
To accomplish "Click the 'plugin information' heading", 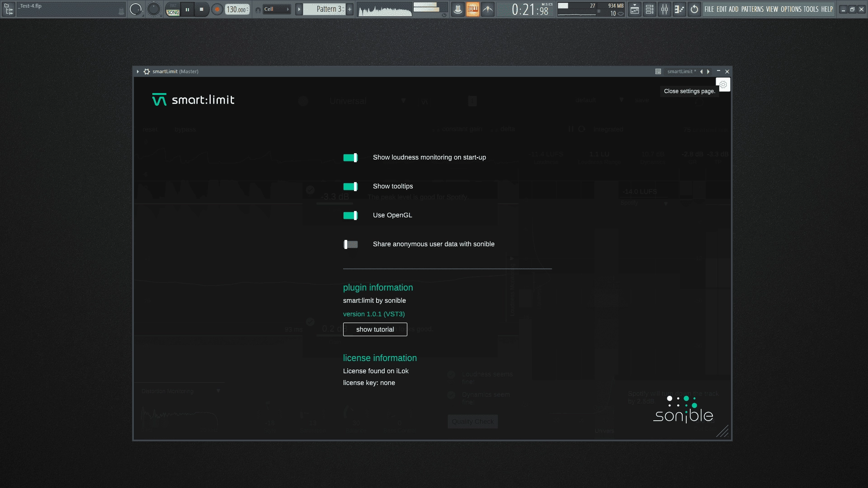I will tap(378, 287).
